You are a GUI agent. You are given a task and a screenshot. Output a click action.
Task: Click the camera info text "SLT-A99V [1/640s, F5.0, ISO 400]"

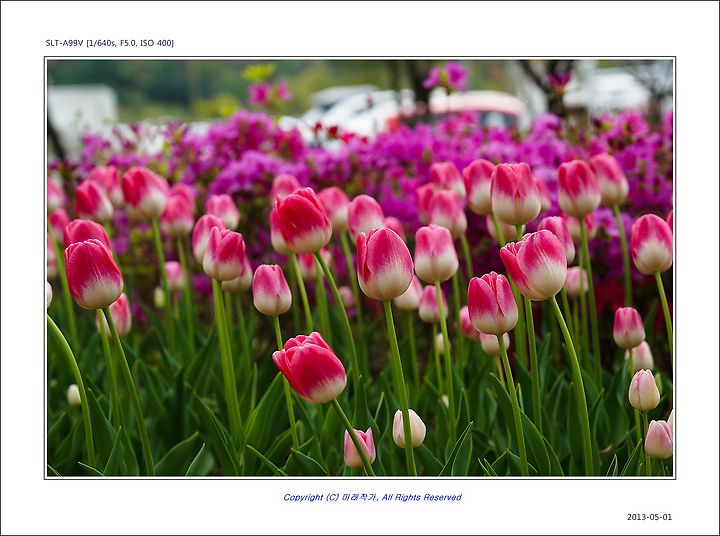[x=110, y=43]
